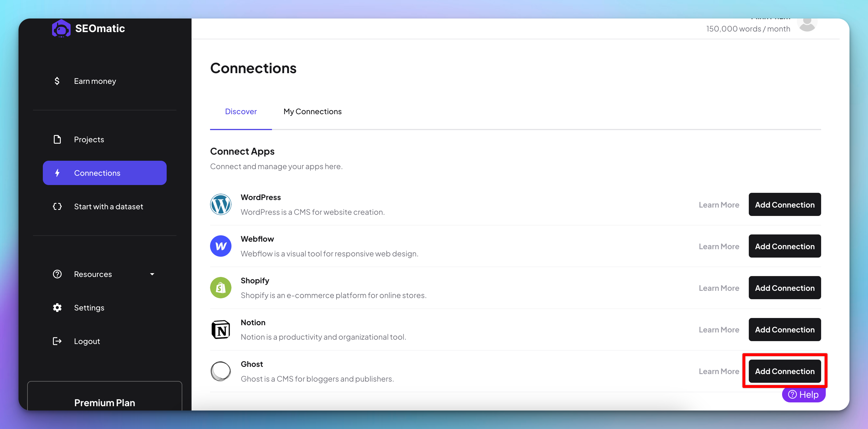This screenshot has width=868, height=429.
Task: Click the Projects document icon
Action: point(57,139)
